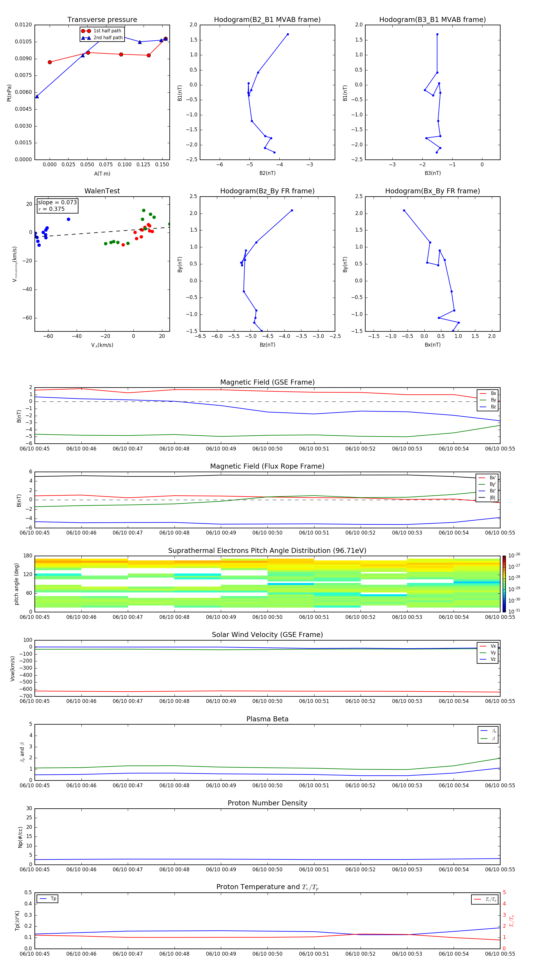
Task: Click the 'Solar Wind Velocity (GSE Frame)' title
Action: [267, 635]
